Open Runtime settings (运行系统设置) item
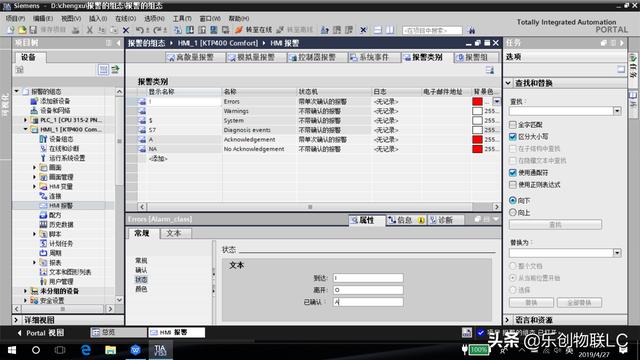640x360 pixels. tap(67, 158)
